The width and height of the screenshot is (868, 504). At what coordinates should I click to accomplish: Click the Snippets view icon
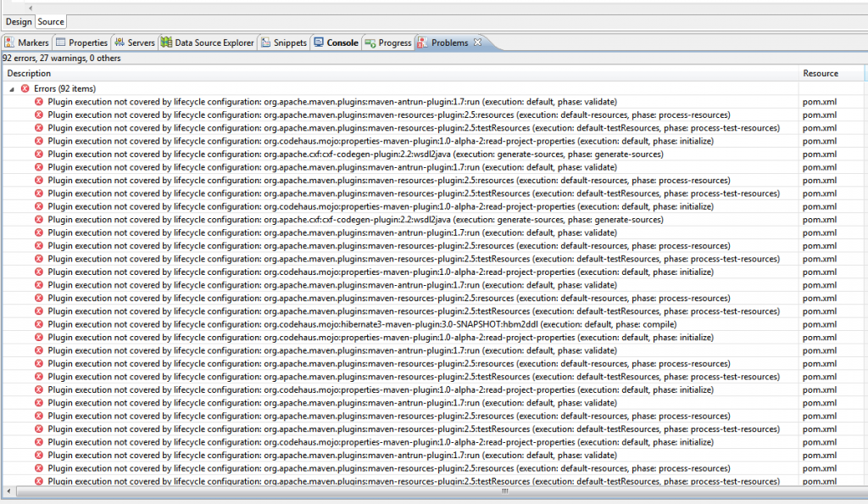[266, 42]
